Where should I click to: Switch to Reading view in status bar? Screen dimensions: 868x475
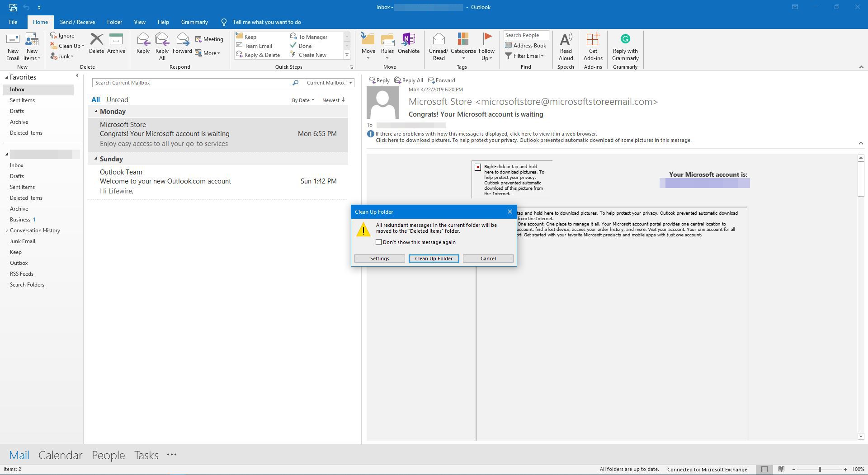(x=781, y=469)
